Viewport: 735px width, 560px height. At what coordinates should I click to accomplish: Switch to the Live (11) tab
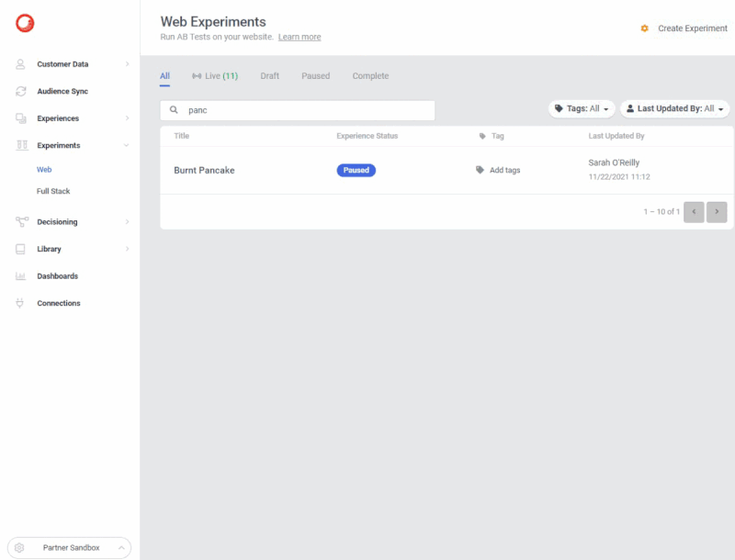point(214,76)
